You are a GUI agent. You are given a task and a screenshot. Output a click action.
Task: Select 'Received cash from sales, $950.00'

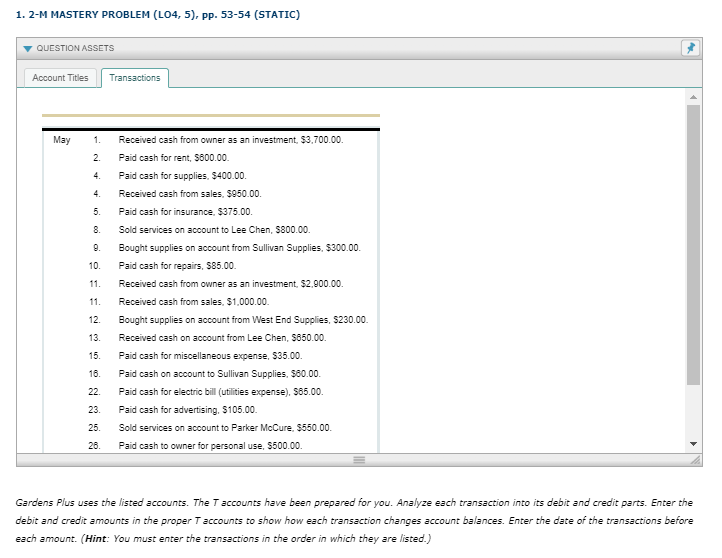190,193
